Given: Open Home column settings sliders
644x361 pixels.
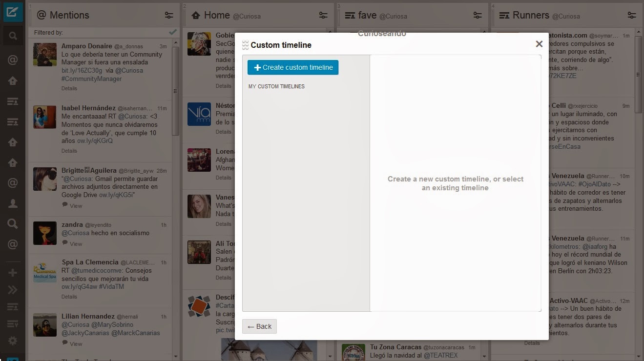Looking at the screenshot, I should [323, 15].
